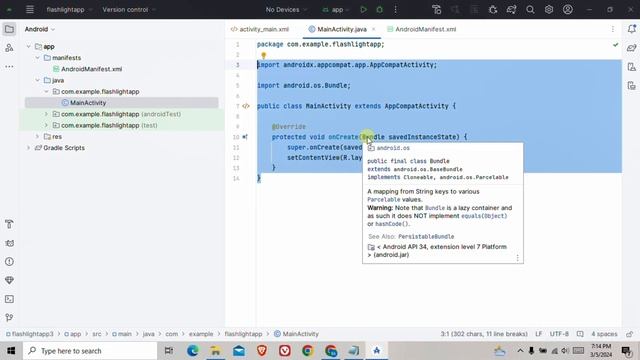Open Search Everywhere magnifier

point(530,9)
